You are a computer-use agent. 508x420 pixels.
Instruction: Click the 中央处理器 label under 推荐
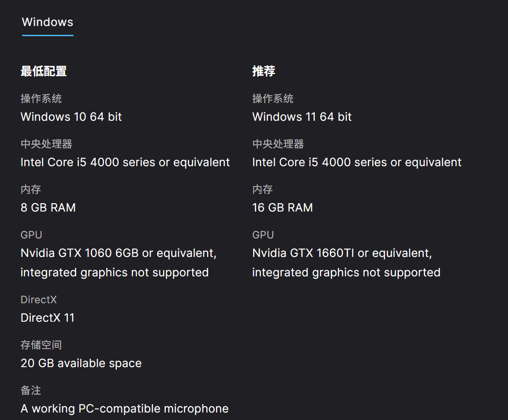click(278, 144)
